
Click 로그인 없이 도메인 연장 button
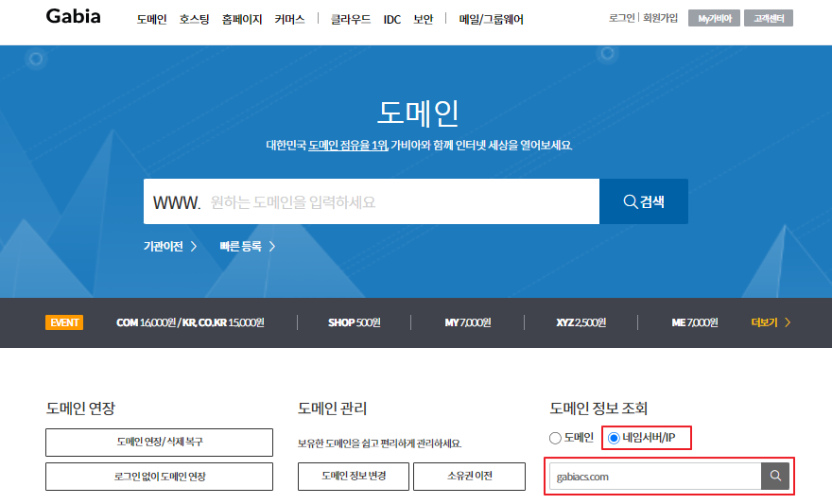(159, 477)
